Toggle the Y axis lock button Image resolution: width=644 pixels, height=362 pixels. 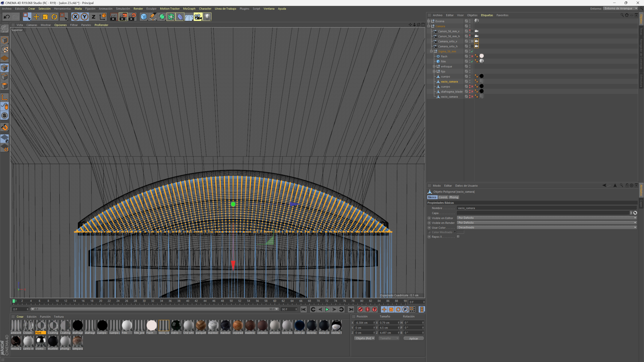click(85, 17)
